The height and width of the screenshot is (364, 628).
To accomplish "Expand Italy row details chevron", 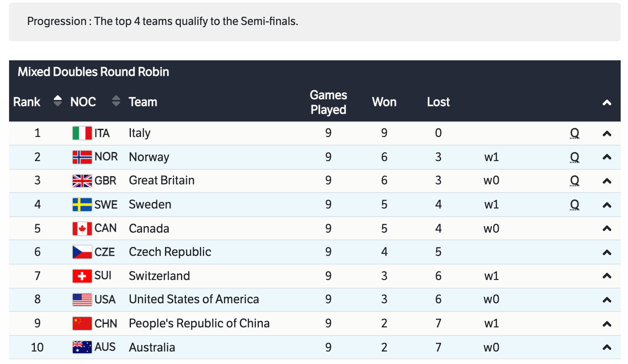I will click(x=606, y=134).
